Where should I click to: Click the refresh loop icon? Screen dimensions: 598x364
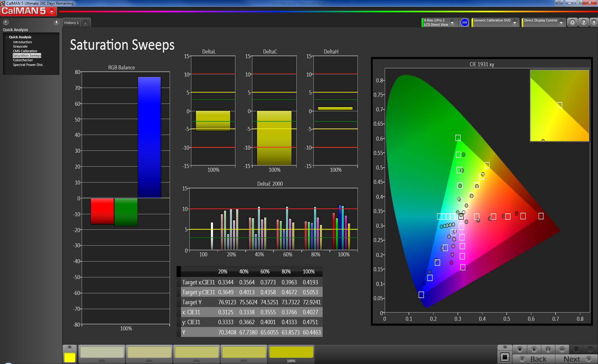click(576, 349)
